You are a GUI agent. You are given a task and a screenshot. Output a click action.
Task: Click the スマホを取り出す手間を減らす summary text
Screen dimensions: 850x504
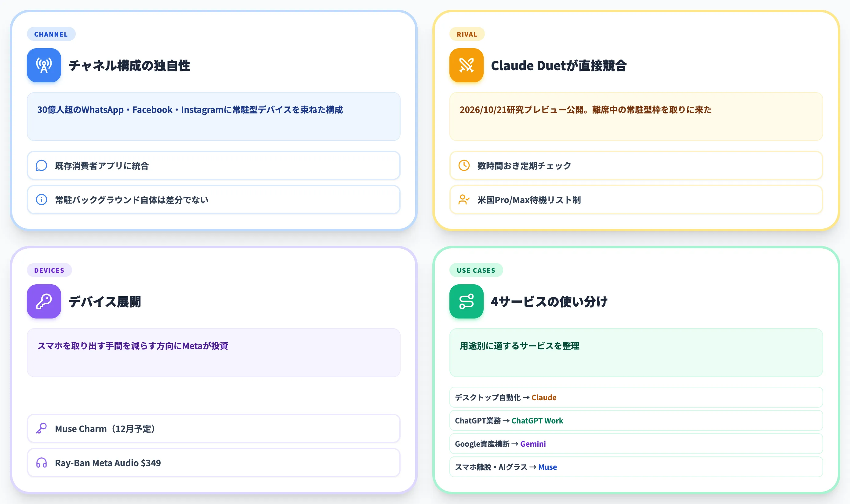(133, 346)
